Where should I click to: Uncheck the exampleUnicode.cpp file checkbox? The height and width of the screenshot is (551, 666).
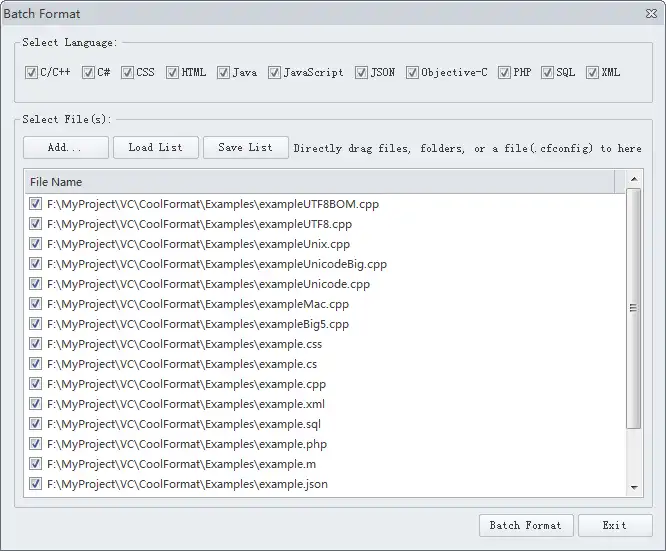pyautogui.click(x=35, y=283)
